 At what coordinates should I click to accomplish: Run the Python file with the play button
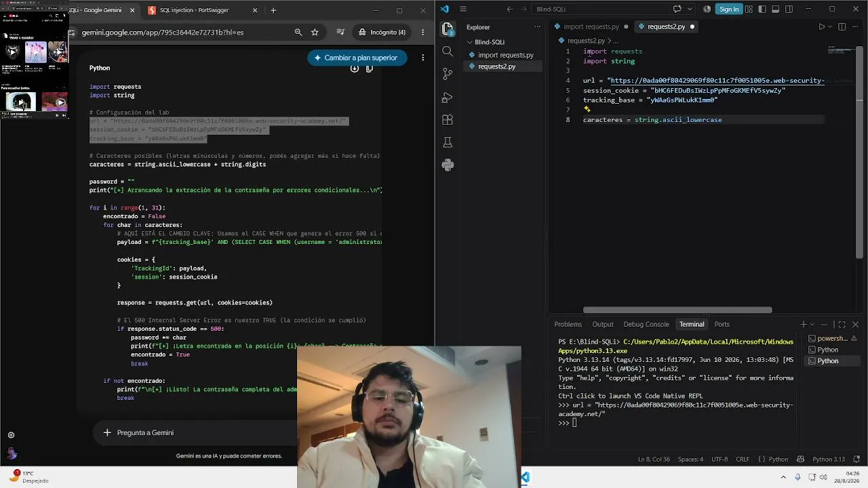tap(822, 26)
